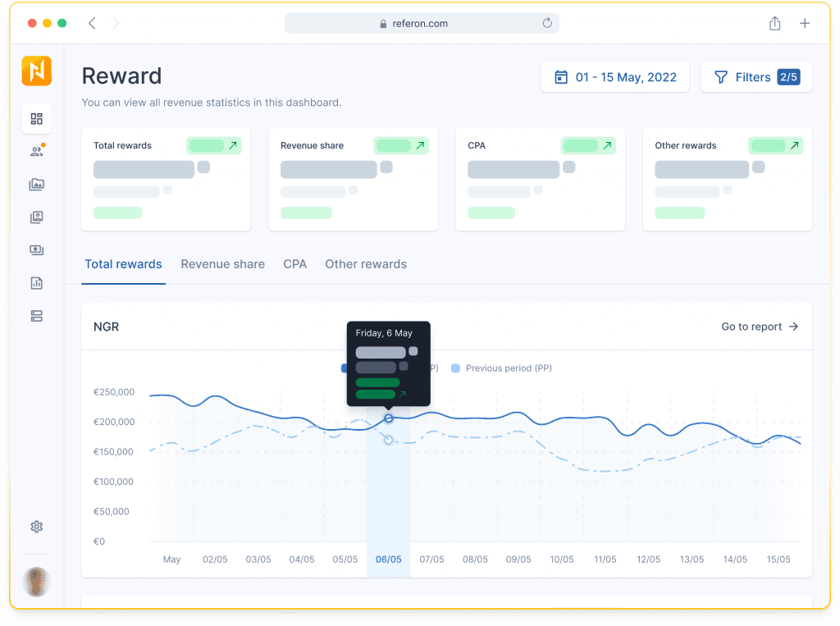Click the browser share icon
Screen dimensions: 840x626
(x=774, y=23)
